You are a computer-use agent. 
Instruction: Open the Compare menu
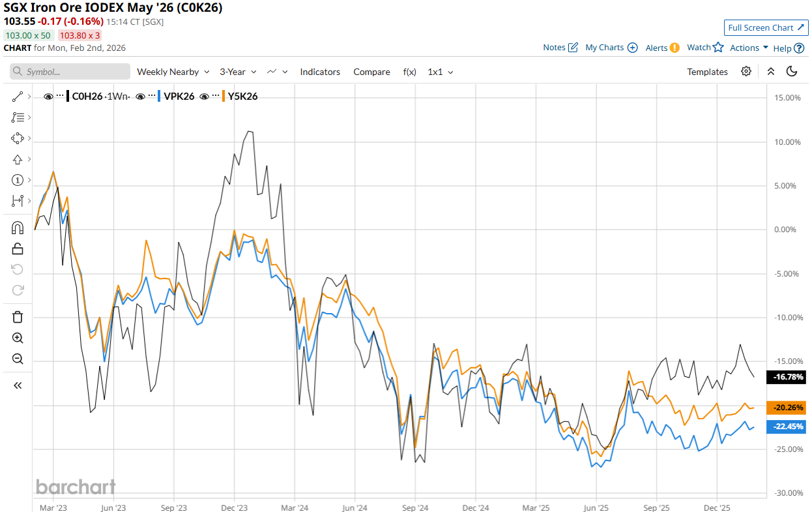(x=371, y=72)
